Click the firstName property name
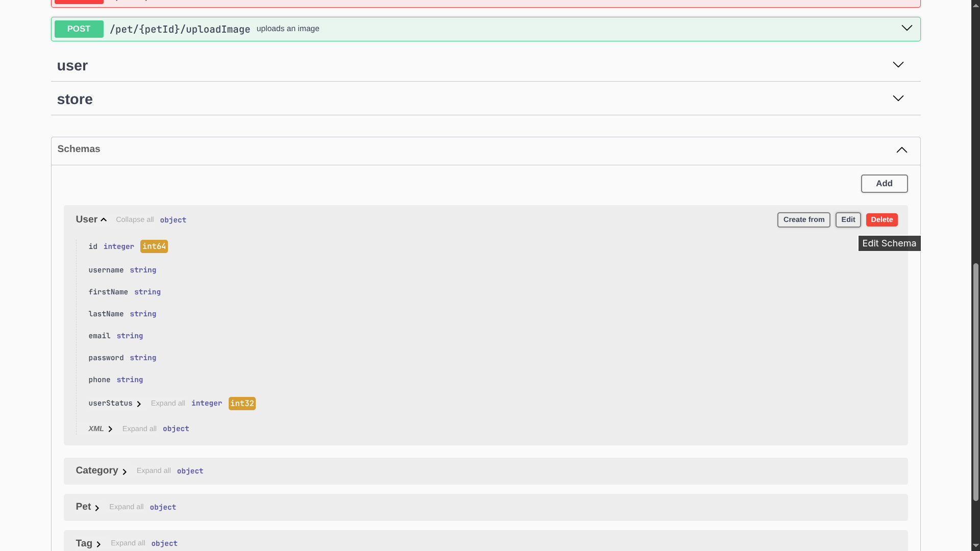 [x=108, y=292]
